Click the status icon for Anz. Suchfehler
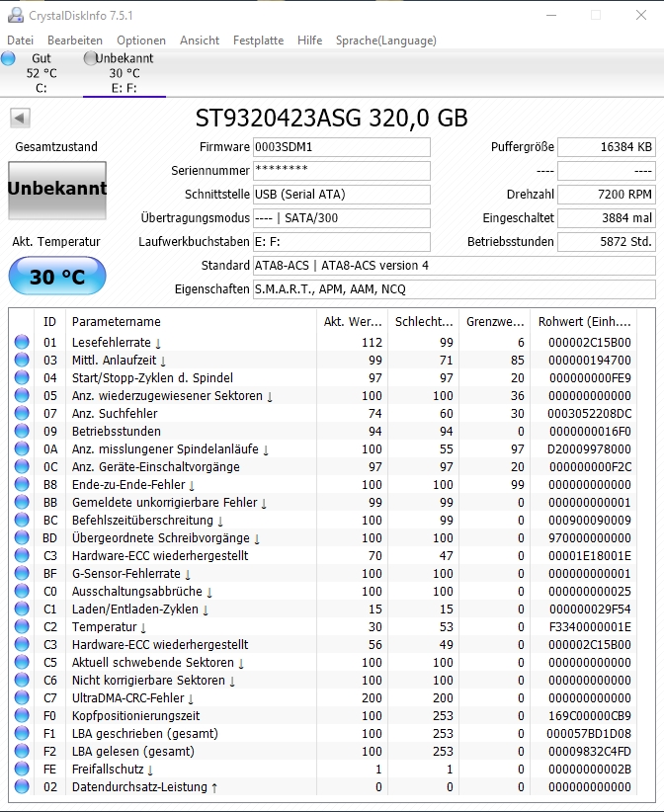 [x=22, y=413]
